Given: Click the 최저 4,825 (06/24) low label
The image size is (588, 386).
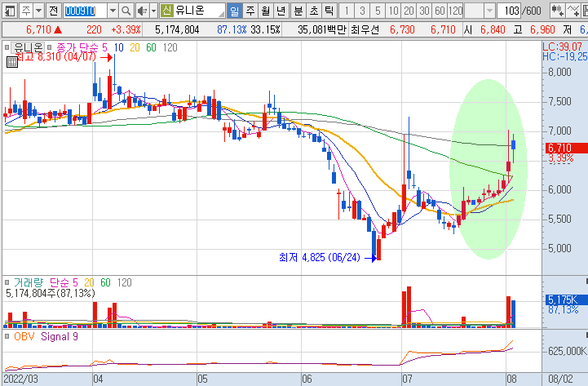Looking at the screenshot, I should pyautogui.click(x=320, y=257).
